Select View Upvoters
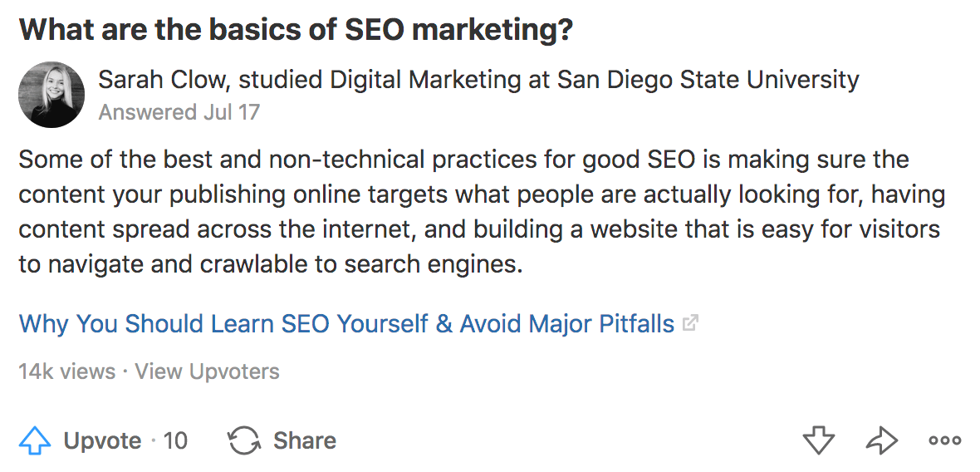This screenshot has width=980, height=472. click(207, 371)
